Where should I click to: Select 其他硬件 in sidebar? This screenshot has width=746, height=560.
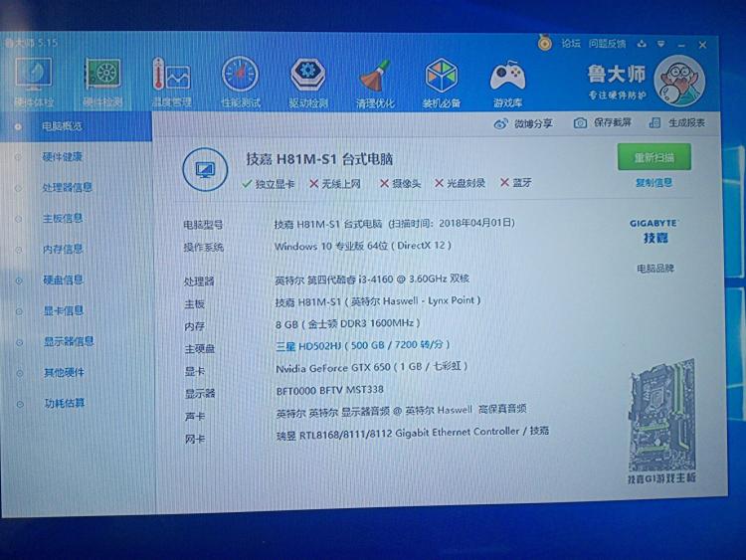[65, 373]
